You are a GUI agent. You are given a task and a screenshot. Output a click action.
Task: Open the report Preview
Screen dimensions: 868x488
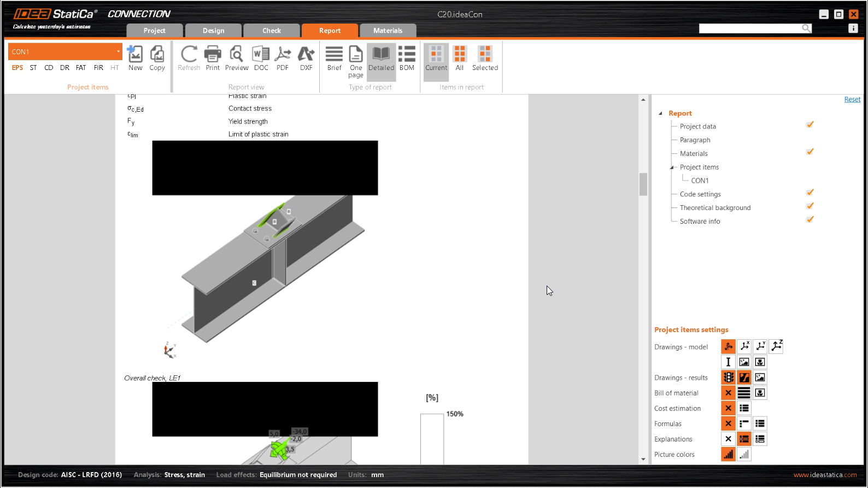(237, 59)
